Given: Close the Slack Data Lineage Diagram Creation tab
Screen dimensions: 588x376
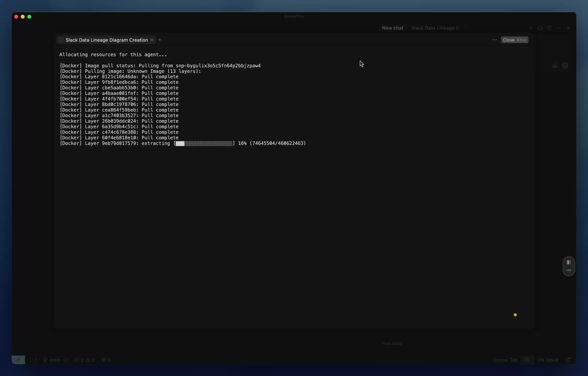Looking at the screenshot, I should click(152, 40).
